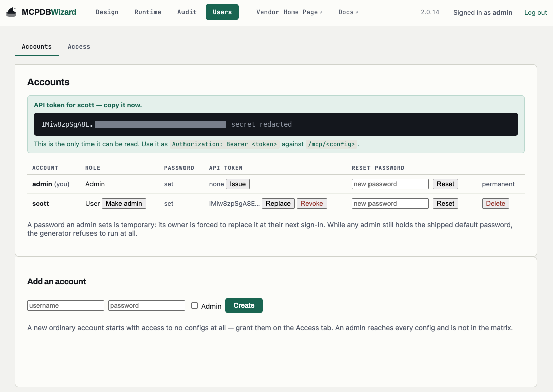Click the '/mcp/<config>' code snippet

pyautogui.click(x=331, y=144)
